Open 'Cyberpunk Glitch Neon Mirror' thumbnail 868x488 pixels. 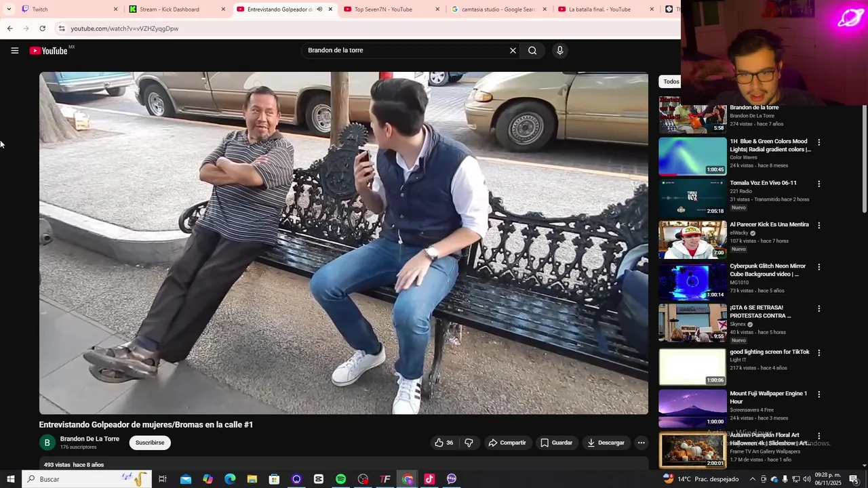(x=692, y=281)
